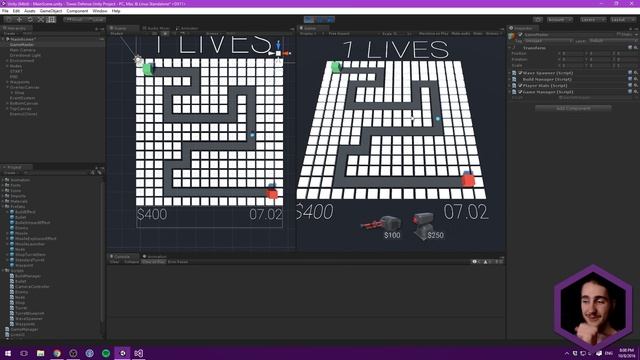Viewport: 640px width, 360px height.
Task: Click the GameMaster object icon in Inspector
Action: tap(512, 36)
